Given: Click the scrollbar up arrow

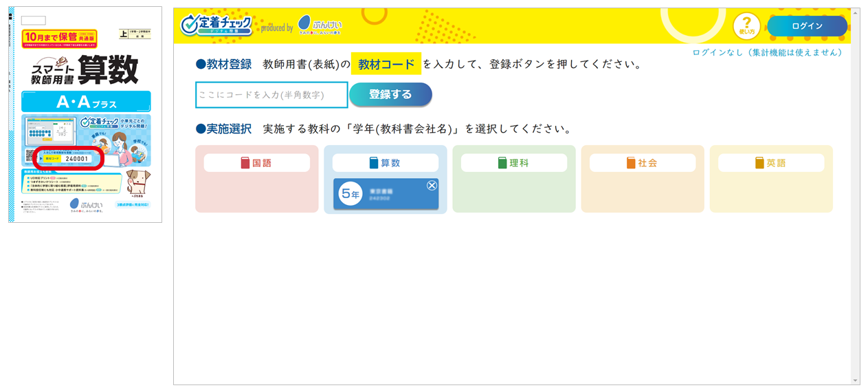Looking at the screenshot, I should 855,12.
